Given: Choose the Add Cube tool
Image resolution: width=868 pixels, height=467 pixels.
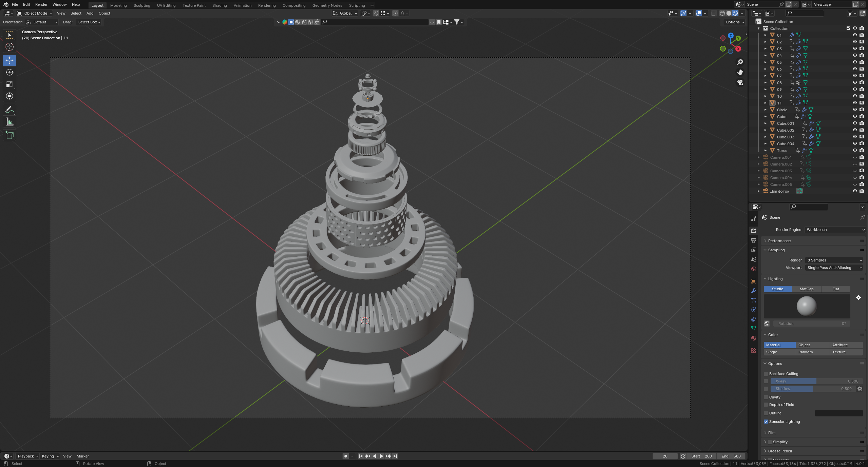Looking at the screenshot, I should pyautogui.click(x=10, y=135).
